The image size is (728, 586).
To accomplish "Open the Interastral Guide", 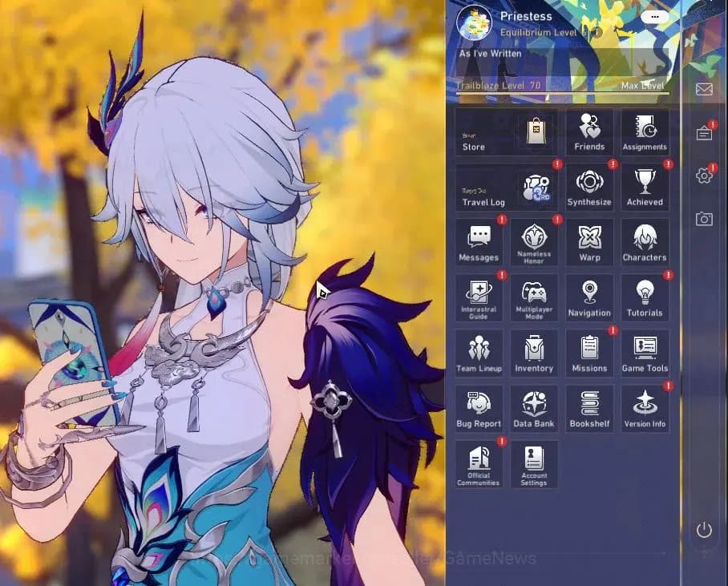I will [x=479, y=298].
